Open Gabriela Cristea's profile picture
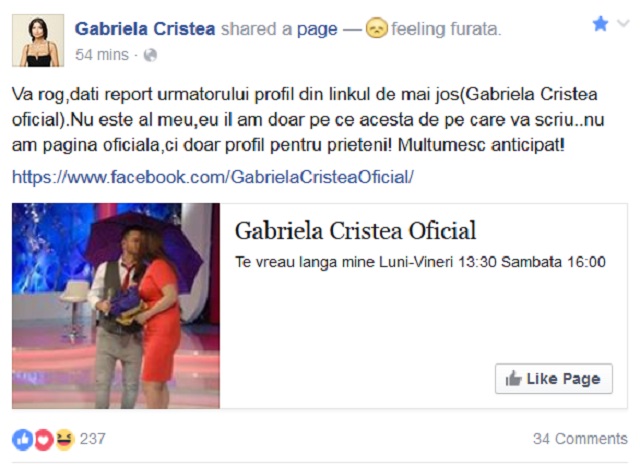This screenshot has width=640, height=466. tap(38, 40)
